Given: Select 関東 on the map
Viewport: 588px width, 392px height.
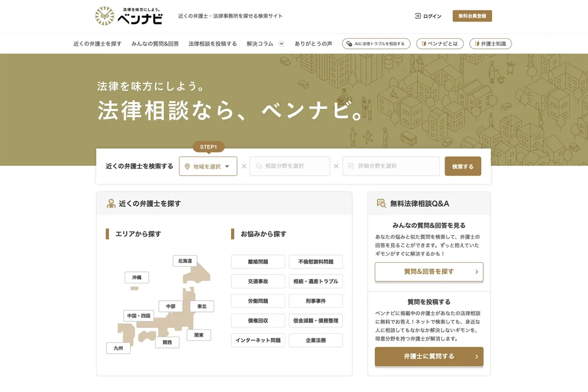Looking at the screenshot, I should [x=199, y=335].
